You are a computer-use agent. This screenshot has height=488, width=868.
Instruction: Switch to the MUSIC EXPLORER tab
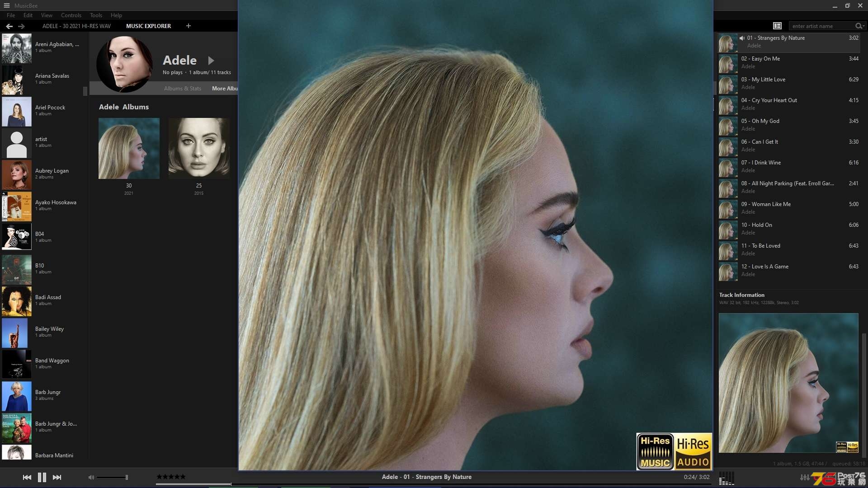[x=148, y=26]
